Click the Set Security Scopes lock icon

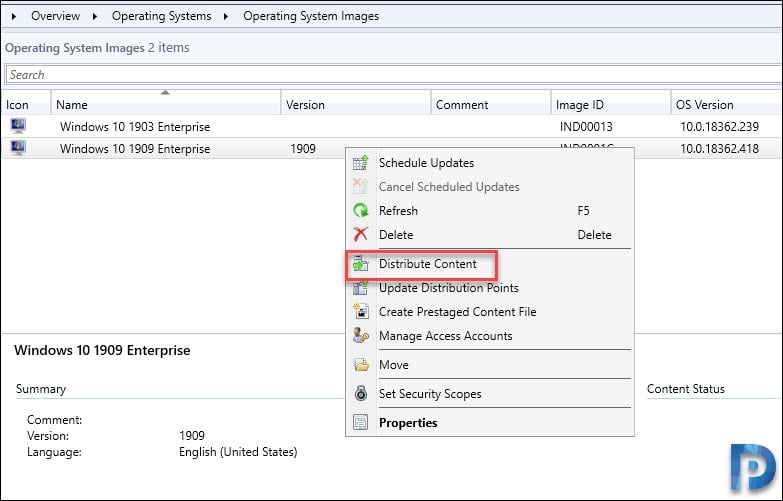pyautogui.click(x=361, y=394)
